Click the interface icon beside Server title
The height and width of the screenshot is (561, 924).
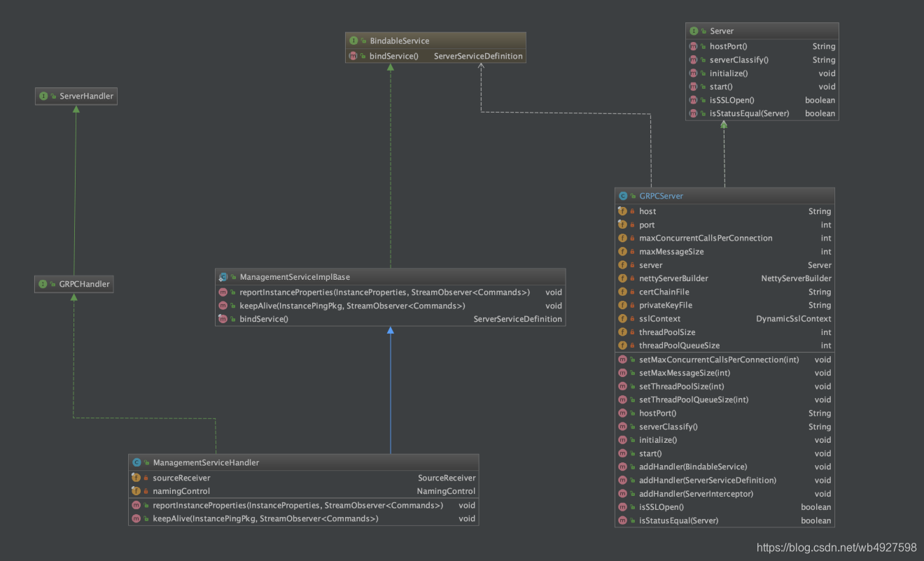(x=694, y=31)
